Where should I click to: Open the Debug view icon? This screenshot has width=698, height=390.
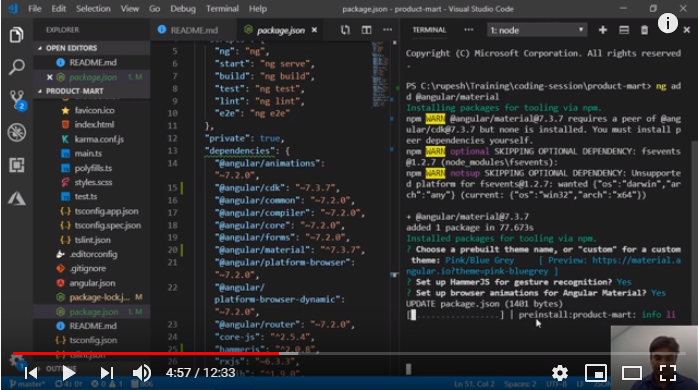pos(16,133)
